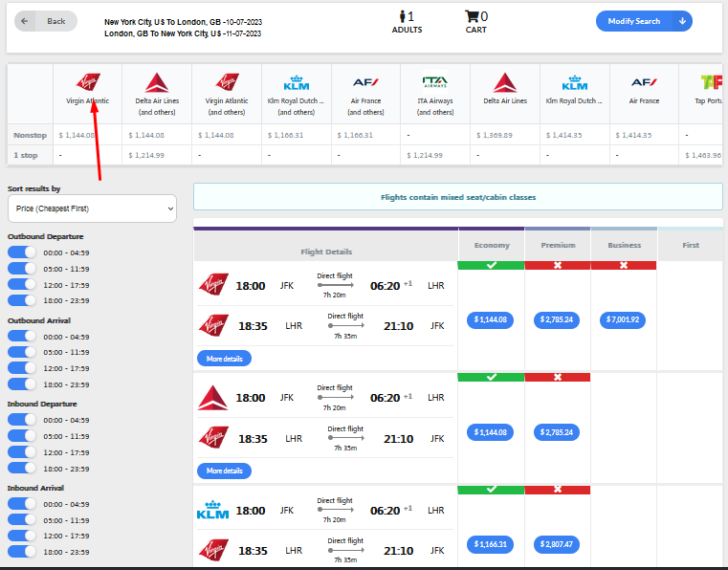Select the Business class column header
The height and width of the screenshot is (570, 728).
pyautogui.click(x=624, y=245)
